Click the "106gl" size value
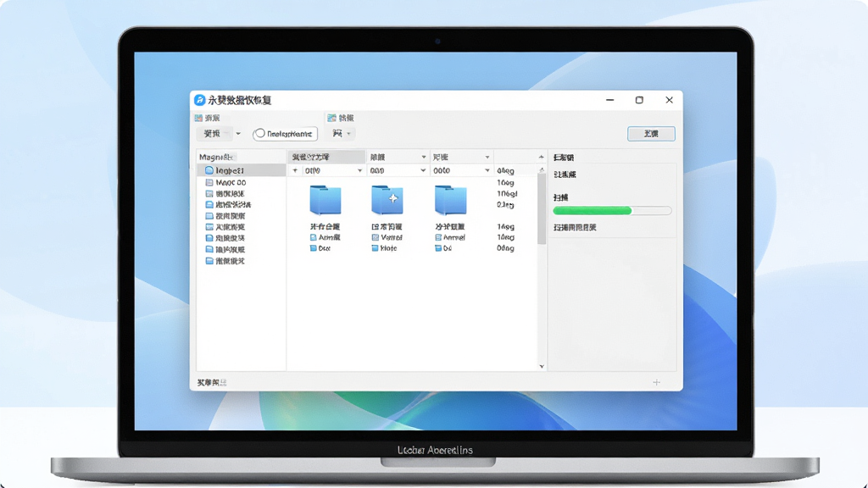 [507, 194]
